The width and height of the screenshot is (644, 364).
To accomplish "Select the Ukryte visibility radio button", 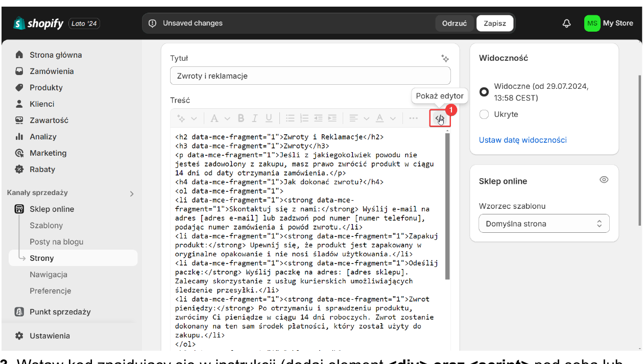I will click(484, 114).
